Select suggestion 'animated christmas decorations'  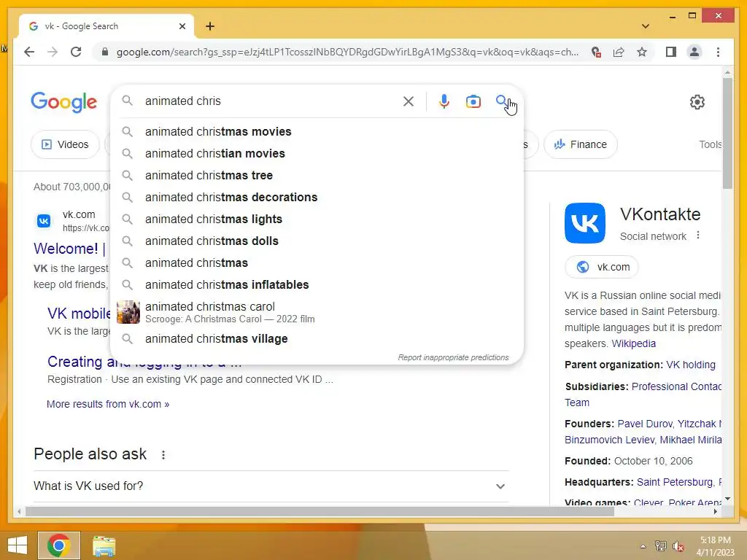[317, 197]
